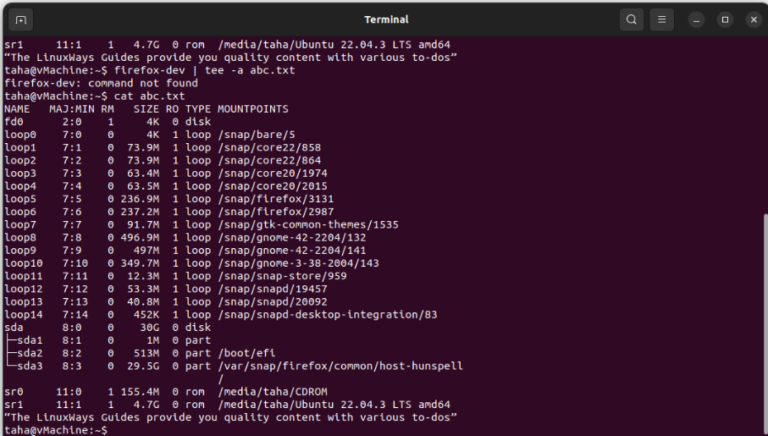
Task: Minimize the Terminal window
Action: (x=696, y=20)
